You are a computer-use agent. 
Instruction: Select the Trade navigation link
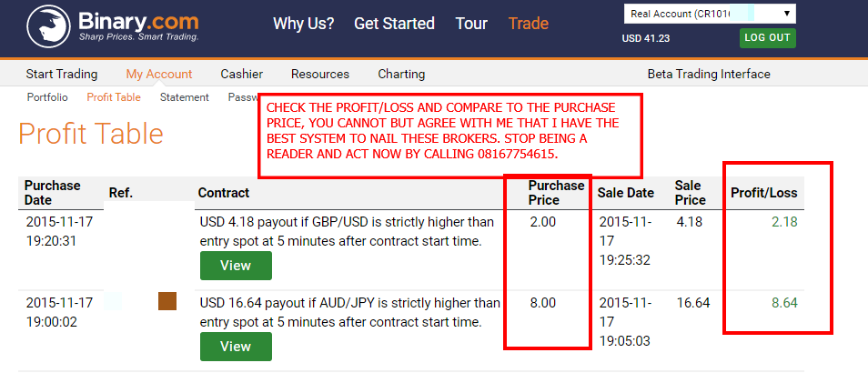coord(528,24)
